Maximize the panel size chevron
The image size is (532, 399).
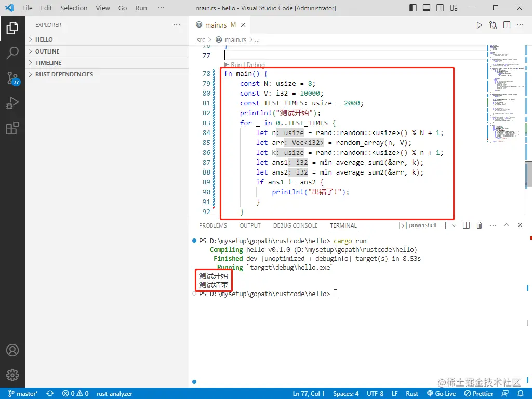pos(507,225)
